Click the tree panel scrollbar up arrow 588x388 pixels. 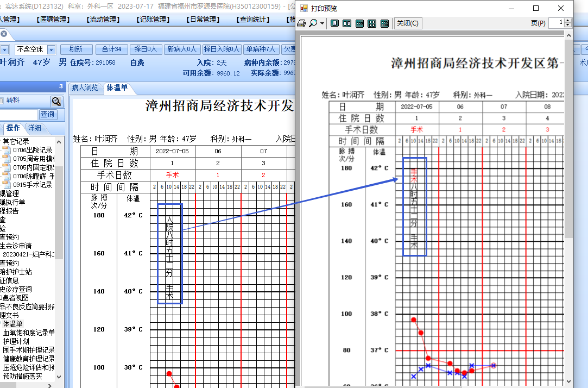(59, 142)
